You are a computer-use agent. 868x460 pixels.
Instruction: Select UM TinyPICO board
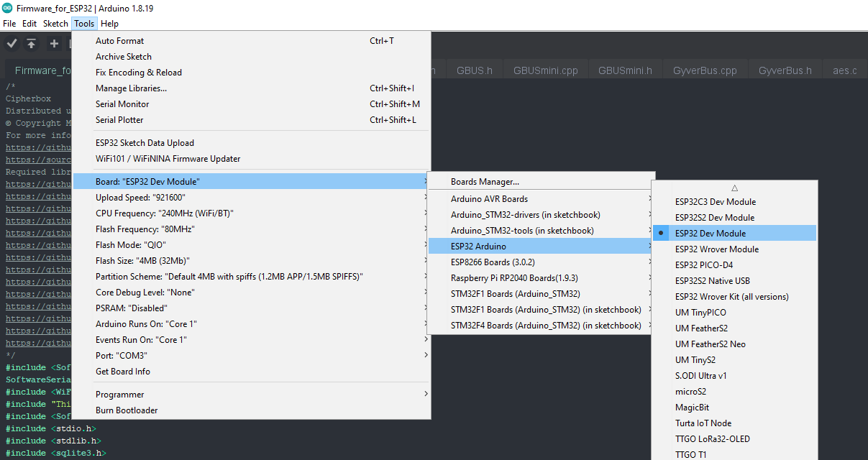point(734,313)
